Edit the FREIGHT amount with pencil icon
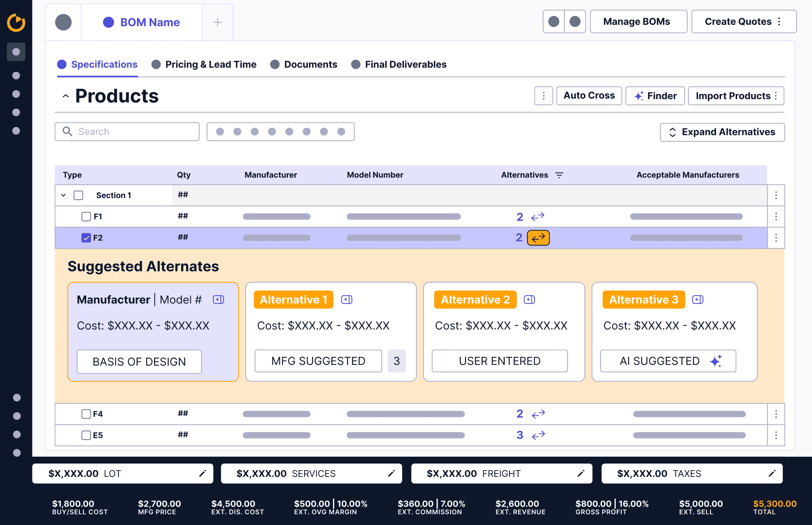The width and height of the screenshot is (812, 525). click(x=581, y=473)
